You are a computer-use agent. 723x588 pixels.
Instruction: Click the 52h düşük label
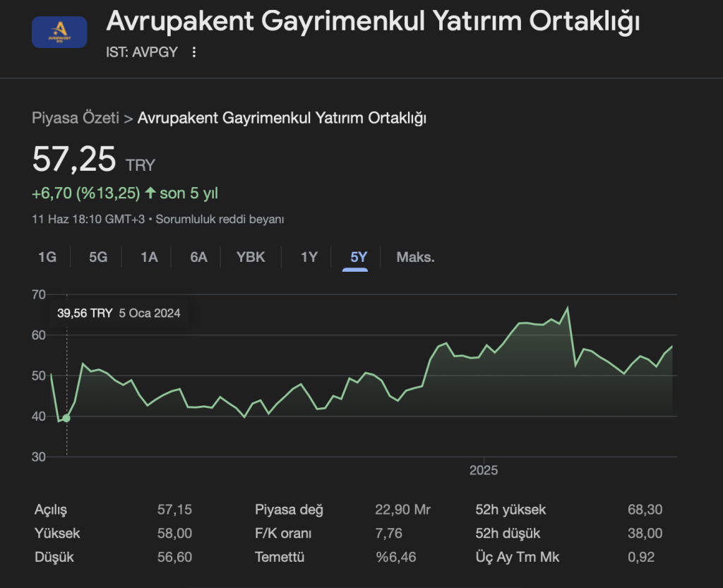tap(508, 533)
